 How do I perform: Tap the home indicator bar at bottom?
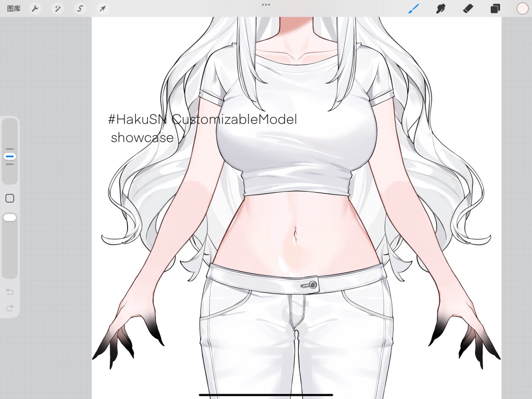pyautogui.click(x=266, y=395)
